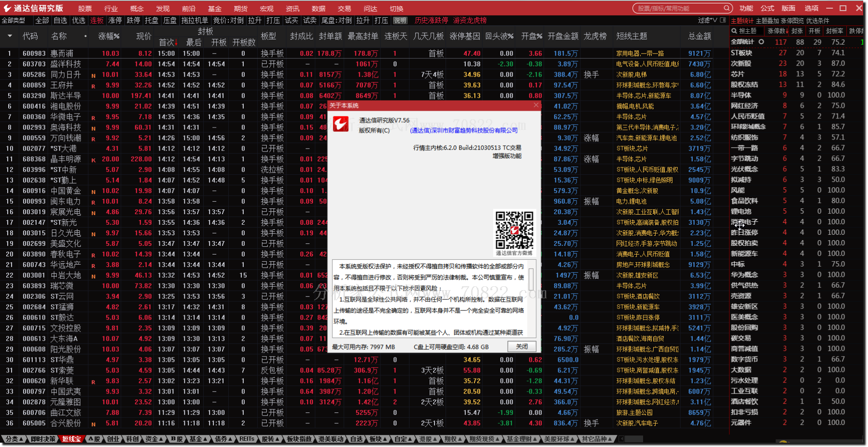
Task: Click the bottom tab bar horizontal scrollbar
Action: tap(633, 439)
